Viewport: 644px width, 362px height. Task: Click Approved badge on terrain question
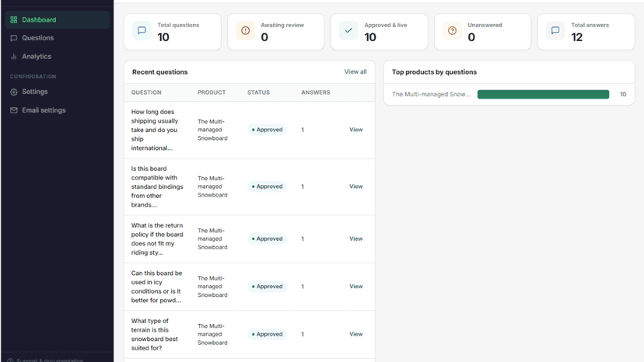click(x=268, y=334)
